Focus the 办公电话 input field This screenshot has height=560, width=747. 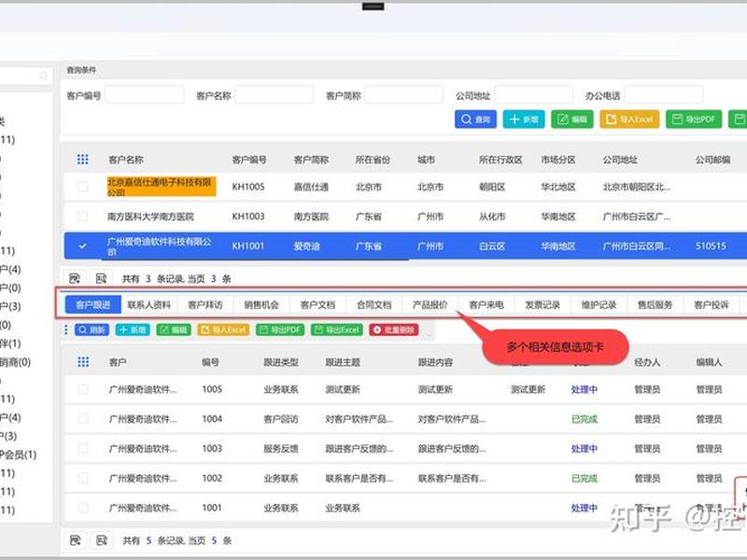click(x=664, y=95)
